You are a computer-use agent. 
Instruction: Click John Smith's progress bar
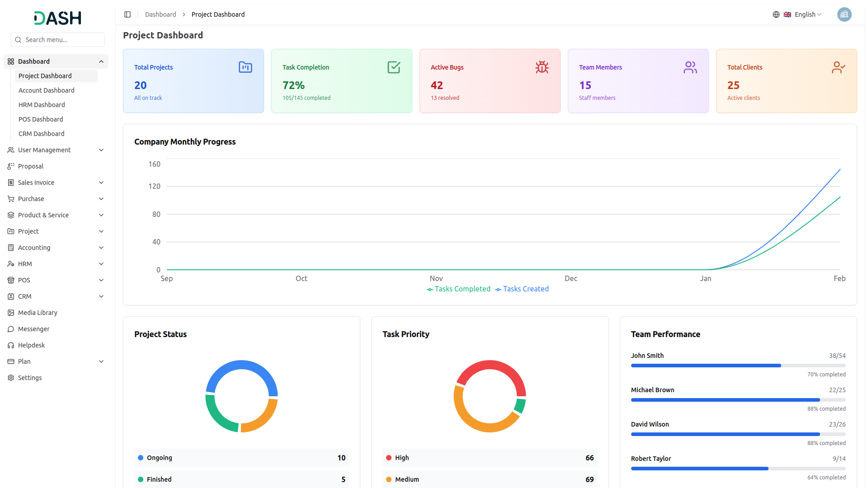coord(738,366)
